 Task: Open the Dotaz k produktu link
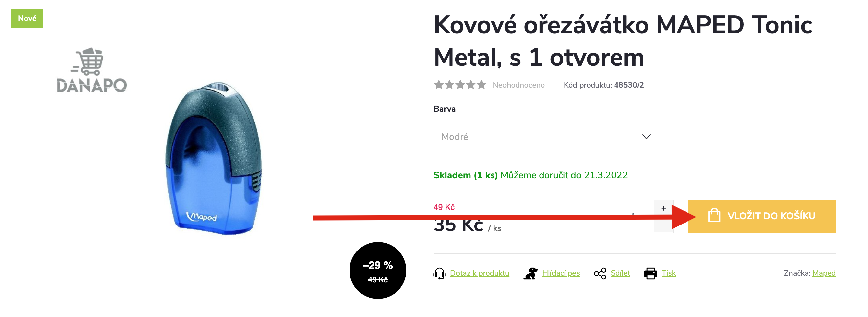[479, 273]
